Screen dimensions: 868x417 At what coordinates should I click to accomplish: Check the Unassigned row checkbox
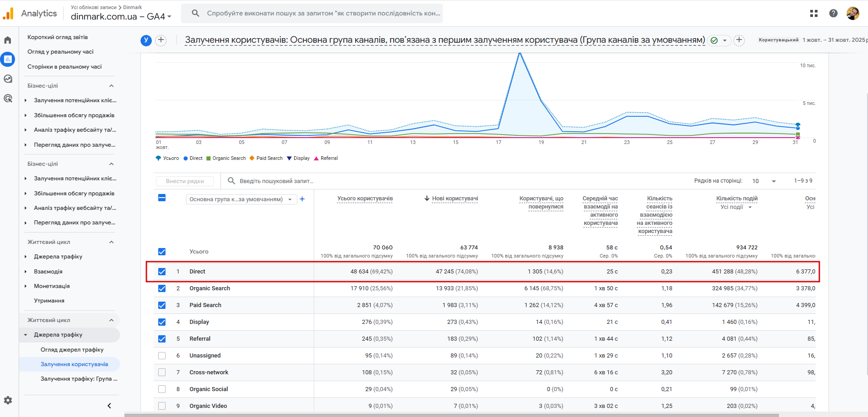pos(162,356)
